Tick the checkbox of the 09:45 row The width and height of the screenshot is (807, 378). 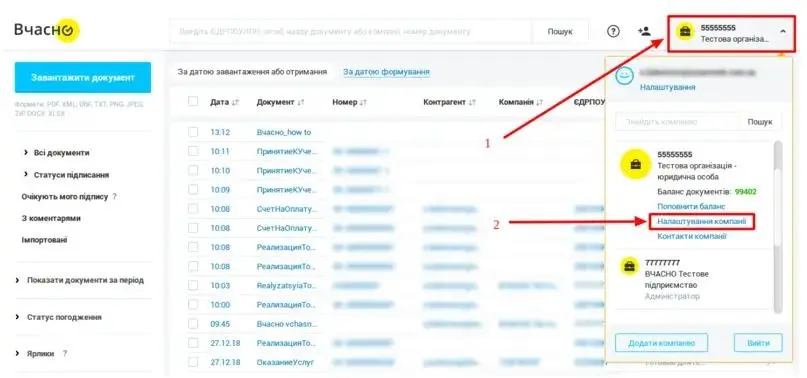193,324
